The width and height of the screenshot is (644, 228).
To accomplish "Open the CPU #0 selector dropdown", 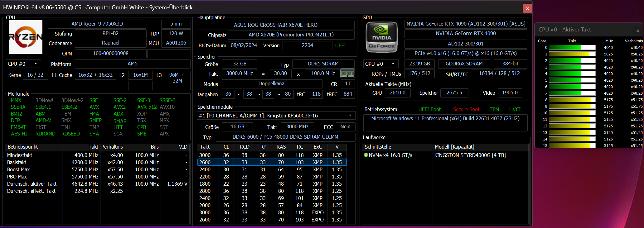I will coord(23,64).
